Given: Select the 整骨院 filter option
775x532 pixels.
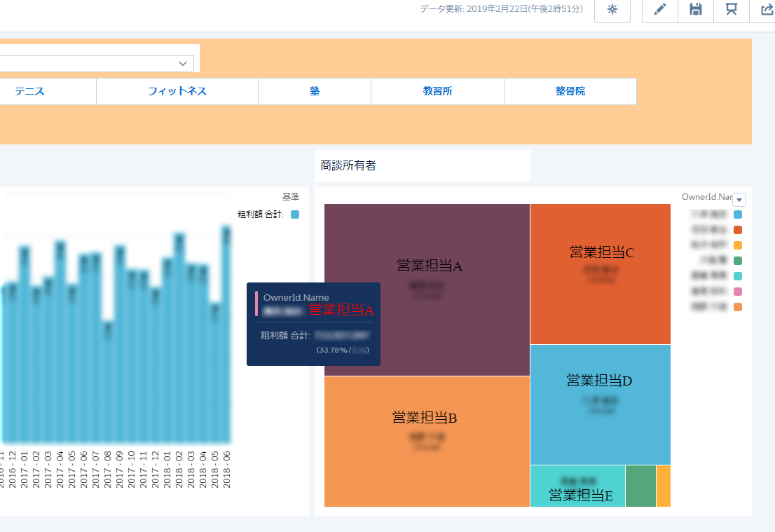Looking at the screenshot, I should point(570,91).
